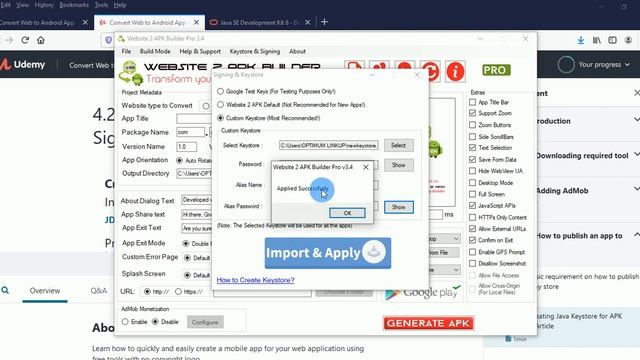Click the Version Name 1.0 field

click(187, 147)
